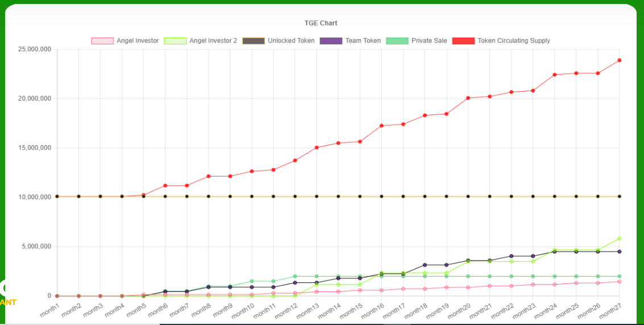Image resolution: width=644 pixels, height=325 pixels.
Task: Click the green Private Sale legend swatch
Action: tap(397, 41)
